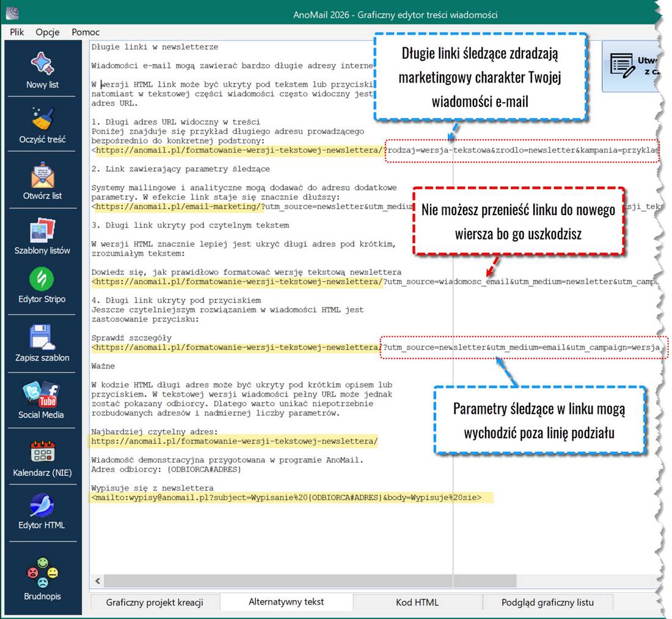Click the 'Ważne' line in the editor

click(x=103, y=366)
